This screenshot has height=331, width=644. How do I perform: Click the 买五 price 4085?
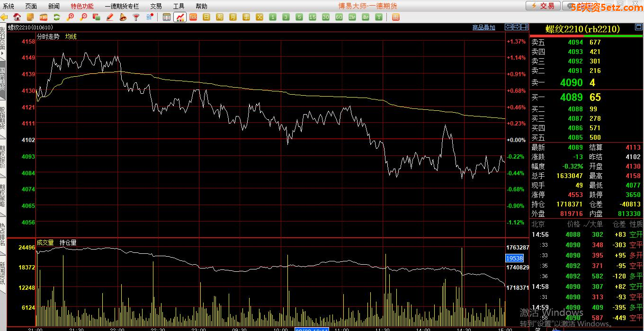click(575, 137)
